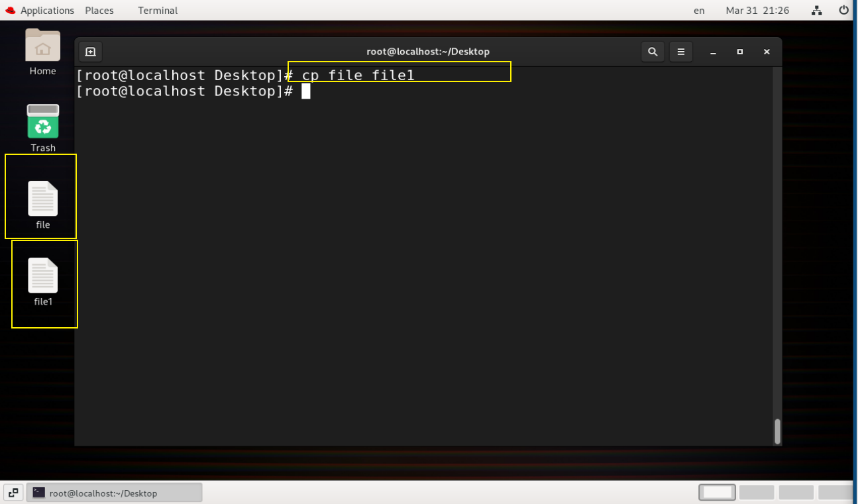Open the terminal hamburger menu
The height and width of the screenshot is (504, 858).
[680, 52]
